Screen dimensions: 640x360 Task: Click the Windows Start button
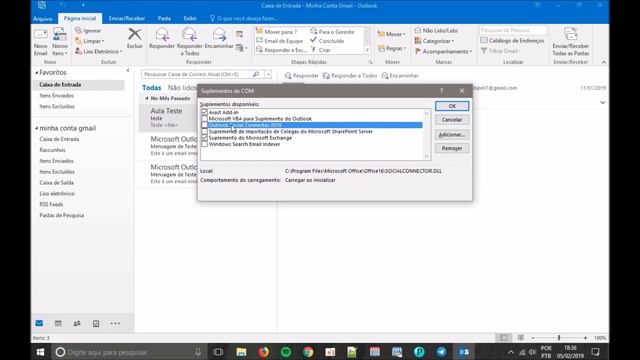40,352
